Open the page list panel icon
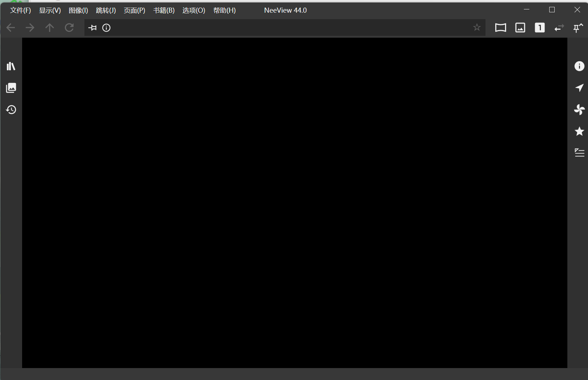The height and width of the screenshot is (380, 588). [11, 88]
